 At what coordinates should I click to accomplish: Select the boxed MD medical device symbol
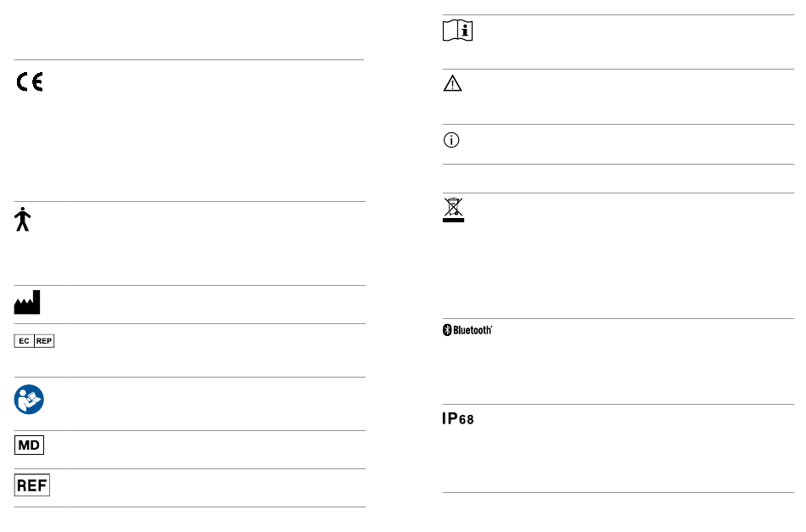30,445
